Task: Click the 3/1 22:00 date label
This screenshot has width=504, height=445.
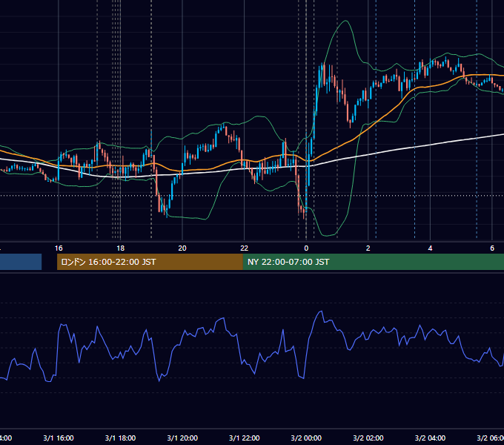Action: tap(245, 438)
